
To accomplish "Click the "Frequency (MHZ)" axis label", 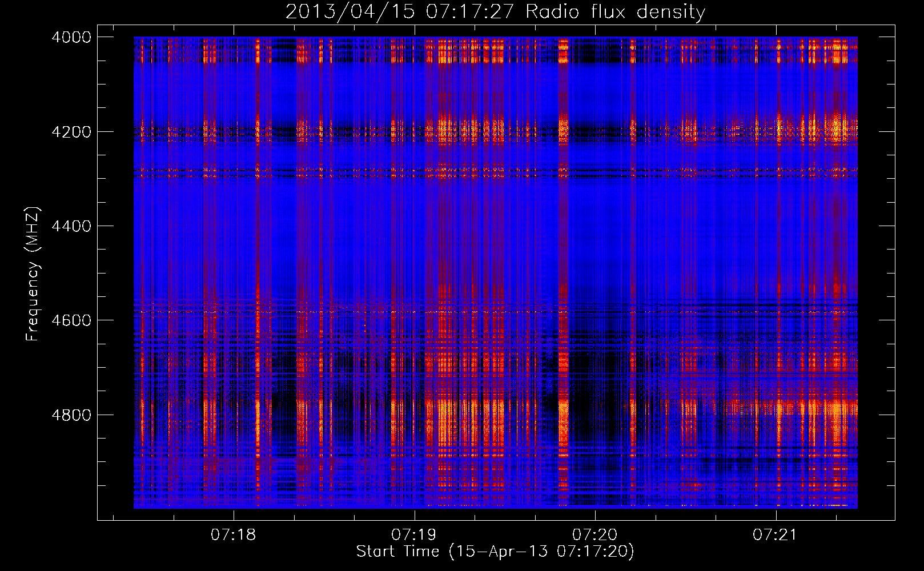I will [33, 274].
